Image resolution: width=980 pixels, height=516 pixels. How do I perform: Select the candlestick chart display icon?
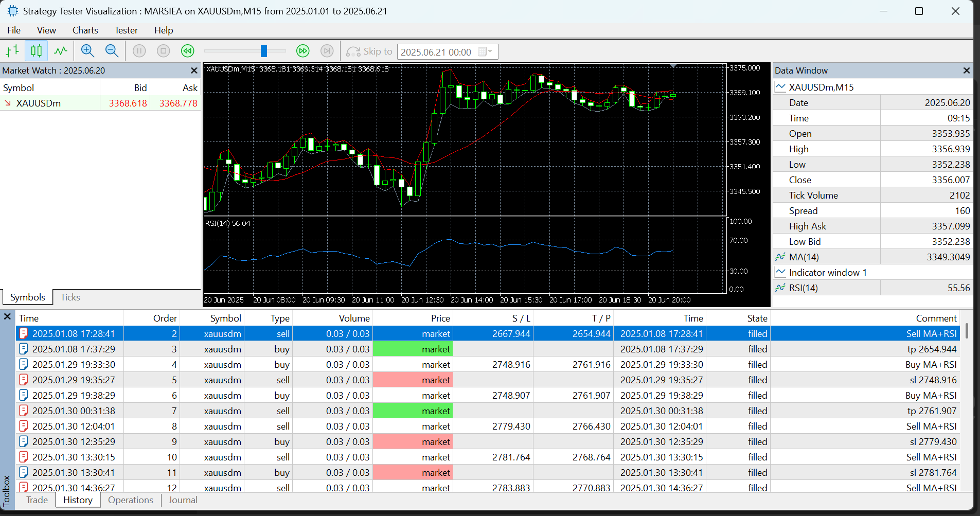[x=36, y=50]
